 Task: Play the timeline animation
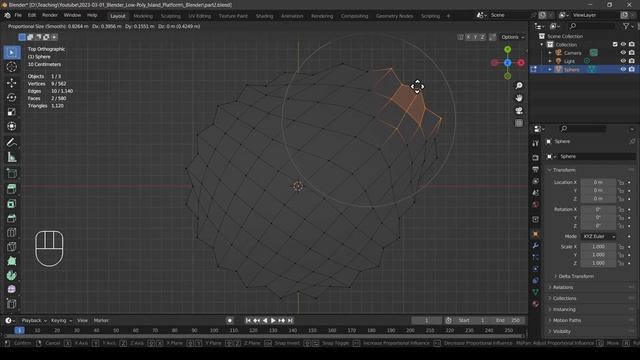coord(273,320)
